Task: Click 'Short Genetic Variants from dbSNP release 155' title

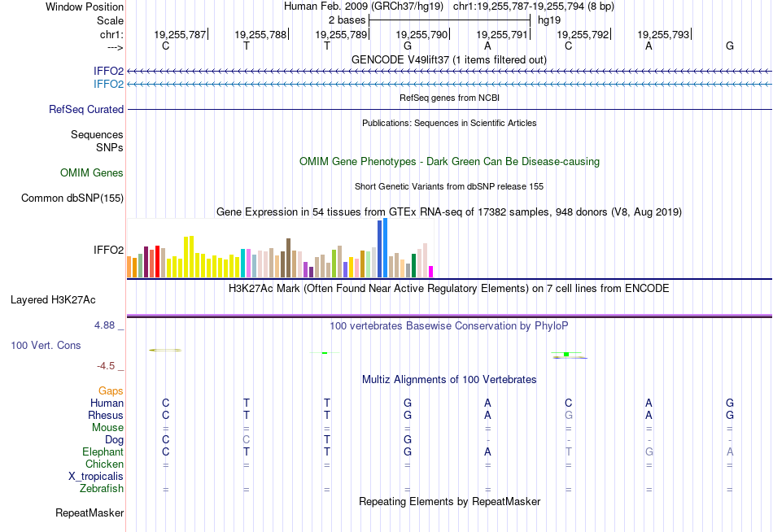Action: tap(449, 186)
